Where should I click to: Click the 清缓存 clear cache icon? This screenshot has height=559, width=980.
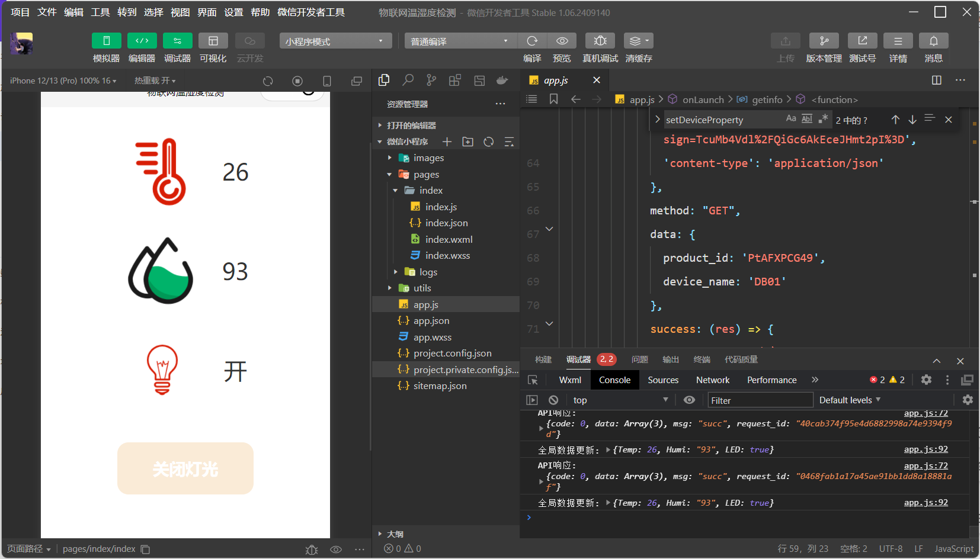[639, 41]
